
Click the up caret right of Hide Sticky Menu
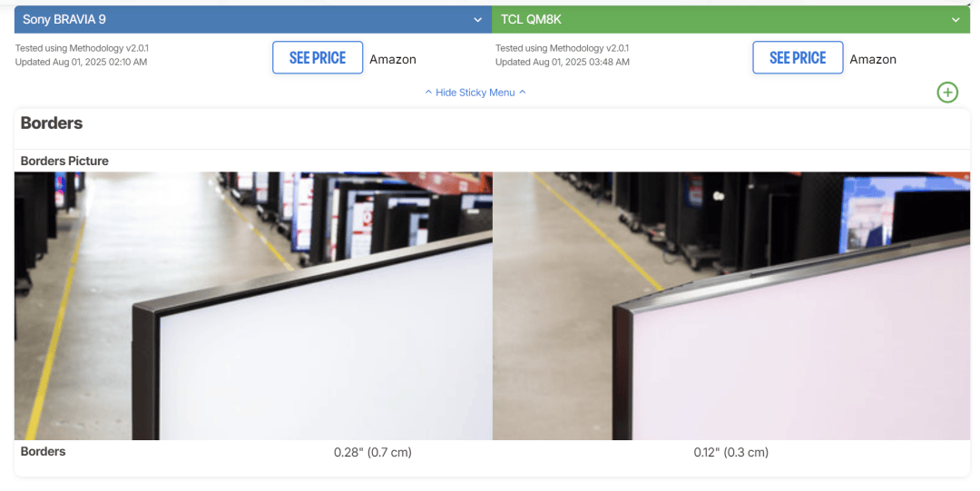523,92
